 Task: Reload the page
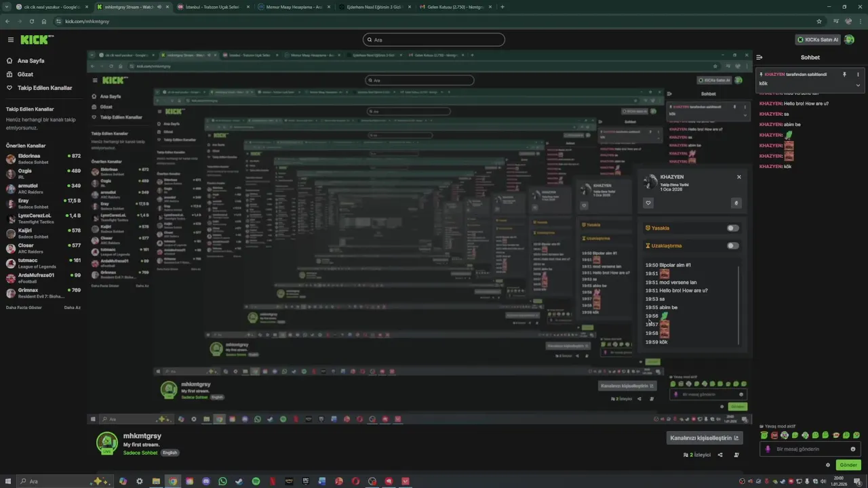point(31,21)
